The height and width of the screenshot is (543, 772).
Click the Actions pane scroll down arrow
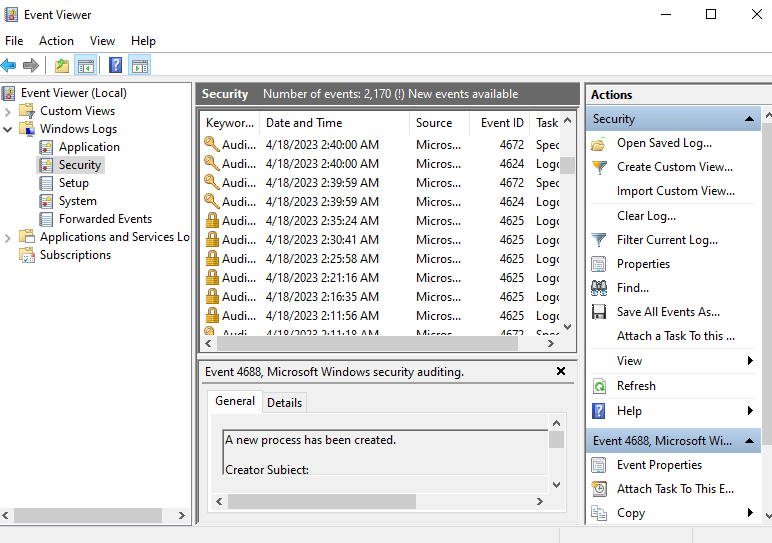click(768, 515)
